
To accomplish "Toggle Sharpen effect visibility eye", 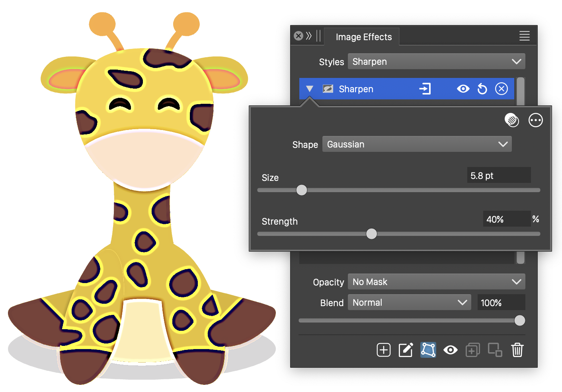I will (463, 89).
